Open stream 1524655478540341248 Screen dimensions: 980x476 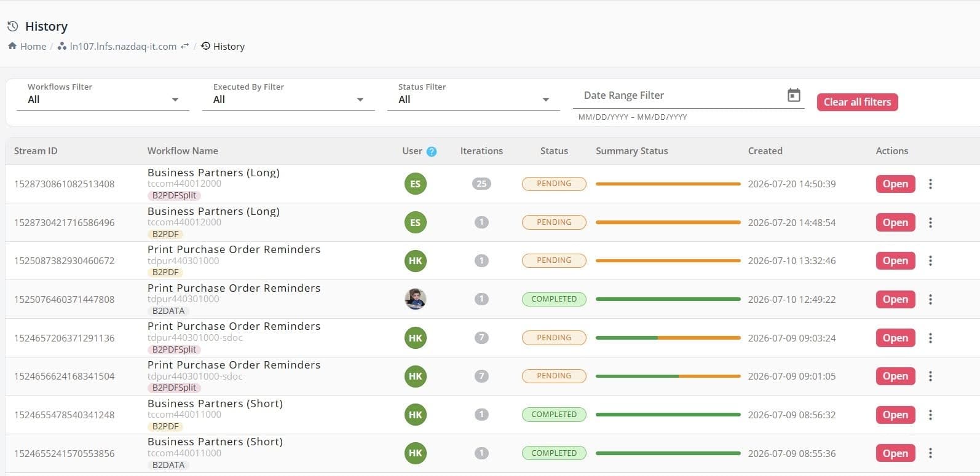point(895,415)
